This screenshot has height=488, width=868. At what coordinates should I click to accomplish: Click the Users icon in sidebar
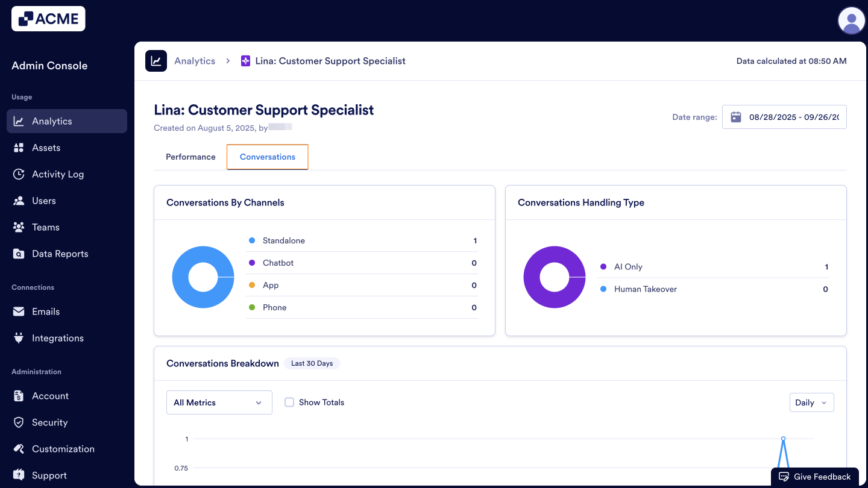pyautogui.click(x=20, y=201)
